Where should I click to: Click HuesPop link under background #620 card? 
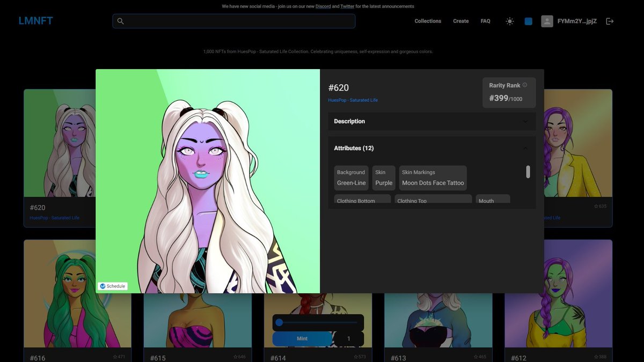coord(54,218)
